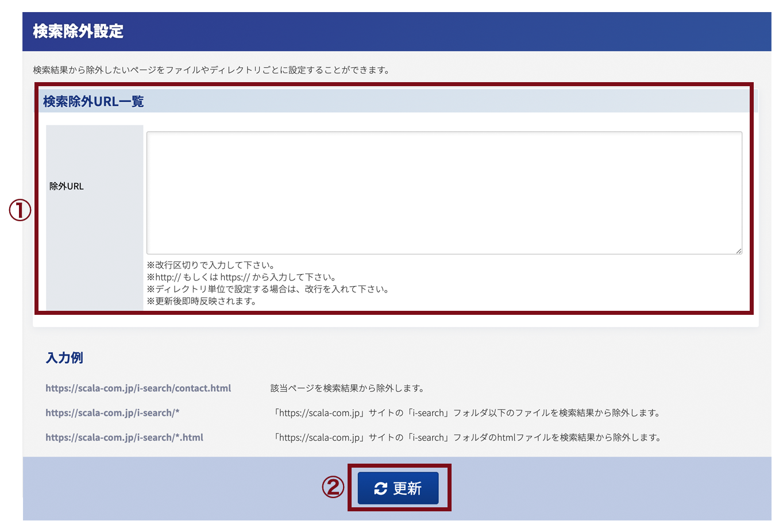Click the note ※改行区切りで入力して下さい
This screenshot has width=779, height=532.
211,265
